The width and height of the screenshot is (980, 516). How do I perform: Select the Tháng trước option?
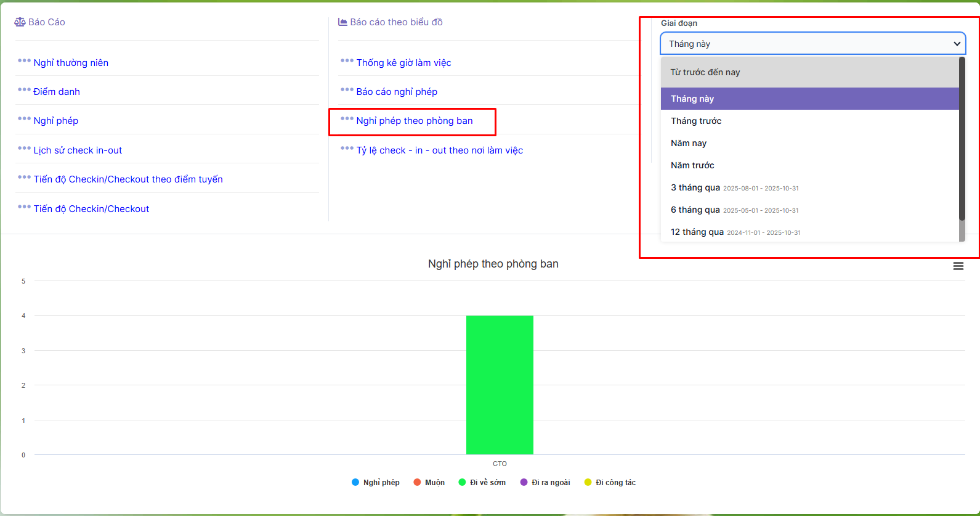pyautogui.click(x=696, y=121)
